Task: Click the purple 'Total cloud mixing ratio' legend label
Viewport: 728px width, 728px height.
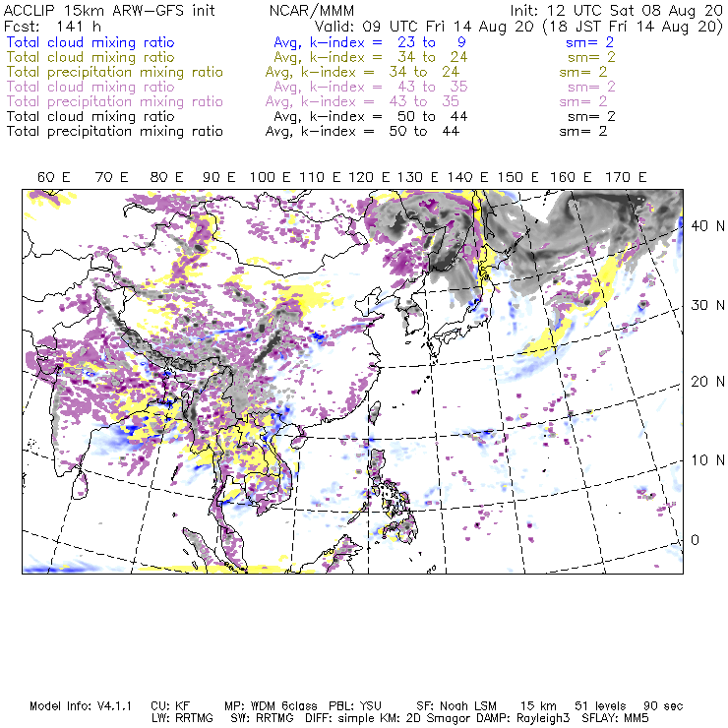Action: pos(91,87)
